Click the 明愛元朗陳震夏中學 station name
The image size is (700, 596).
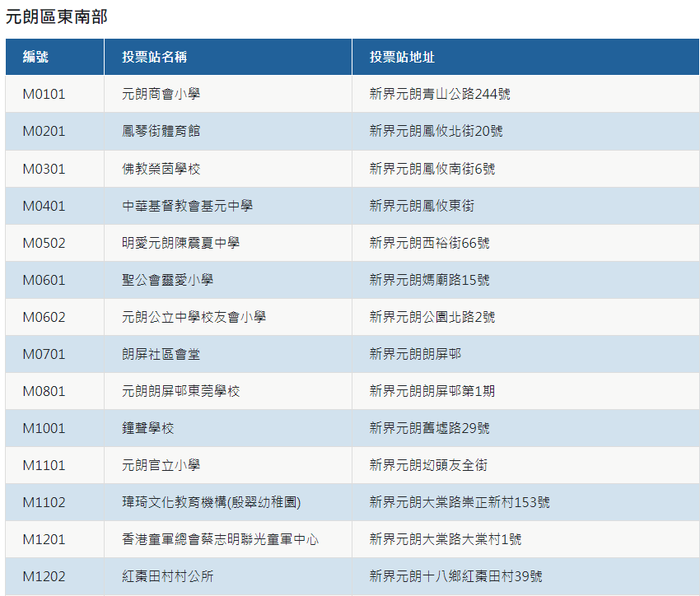click(180, 243)
